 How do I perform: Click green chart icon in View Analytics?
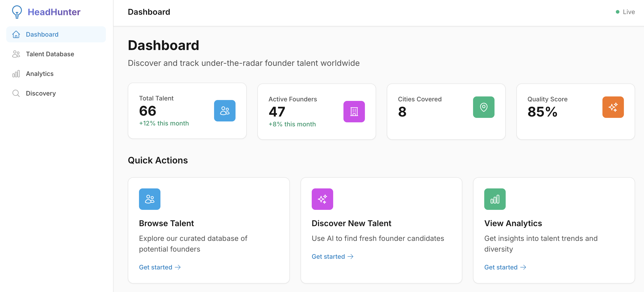point(495,199)
